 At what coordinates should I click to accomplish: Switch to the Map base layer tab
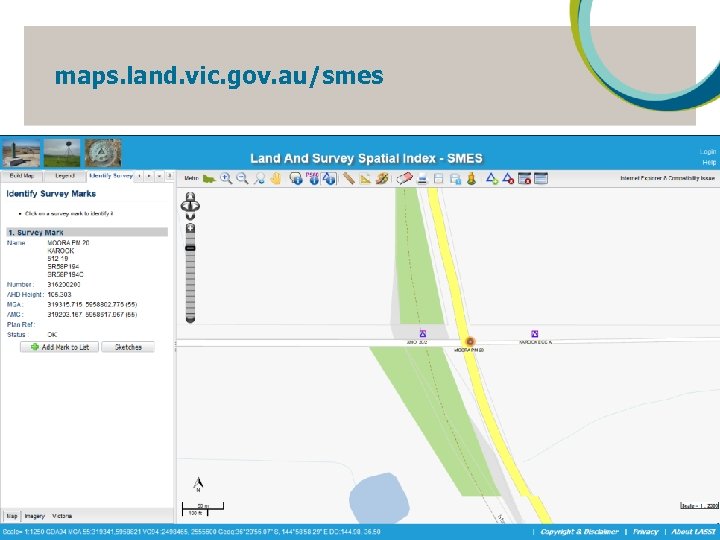coord(12,516)
